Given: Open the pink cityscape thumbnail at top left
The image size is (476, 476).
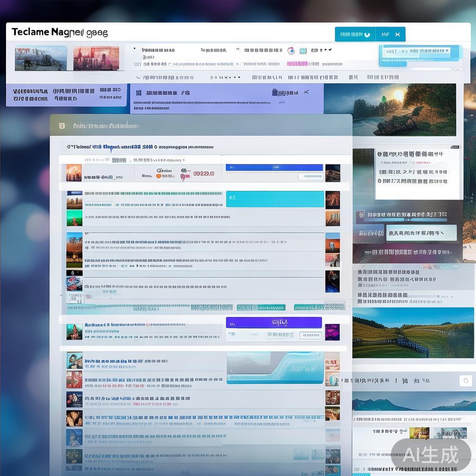Looking at the screenshot, I should (x=96, y=58).
